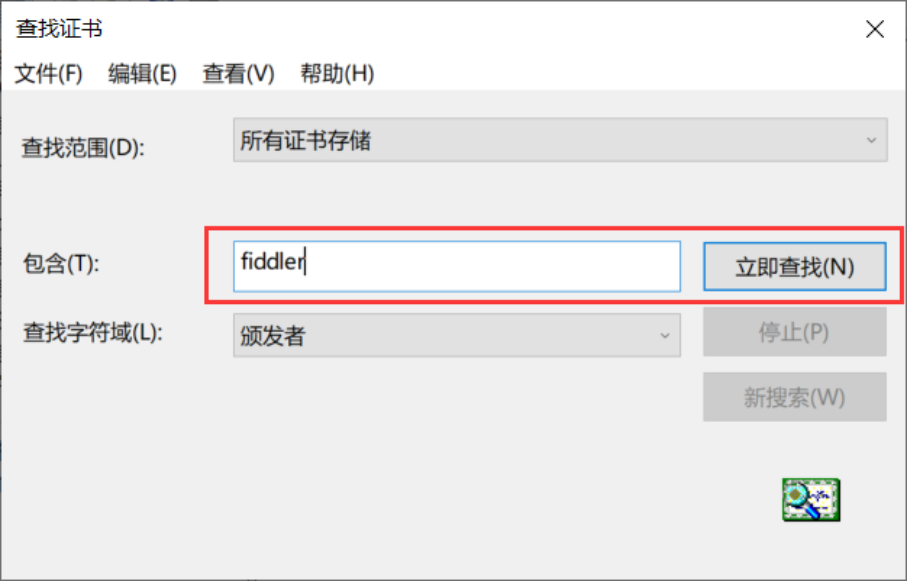The width and height of the screenshot is (908, 582).
Task: Click the certificate search magnifier icon
Action: coord(811,500)
